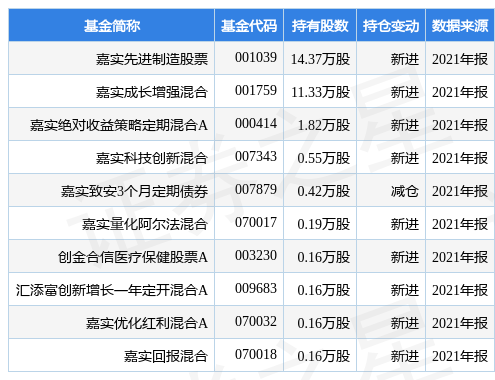Click the 0.42万股 holding value
The width and height of the screenshot is (495, 380).
click(x=324, y=191)
